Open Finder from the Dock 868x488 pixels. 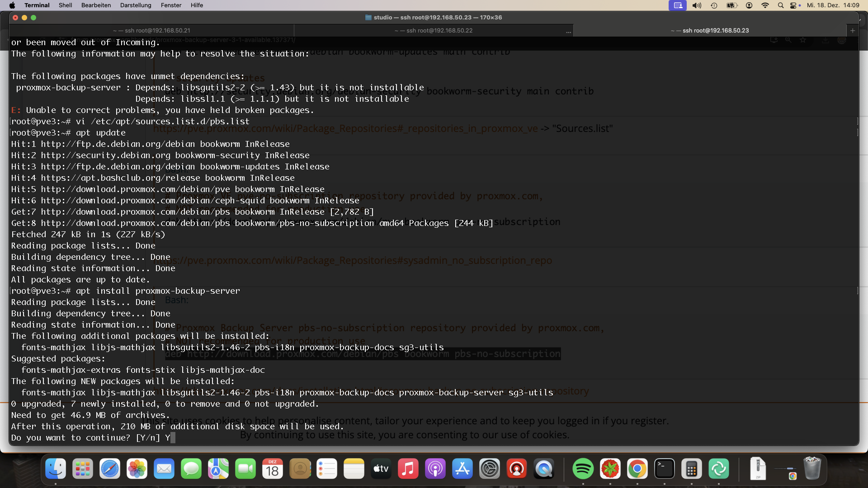[x=56, y=469]
